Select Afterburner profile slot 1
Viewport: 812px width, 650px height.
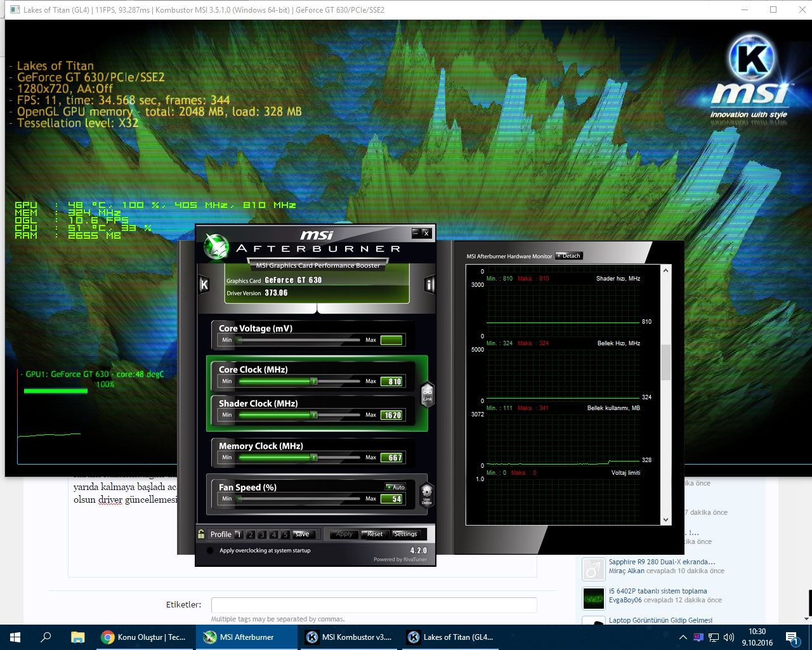[239, 534]
